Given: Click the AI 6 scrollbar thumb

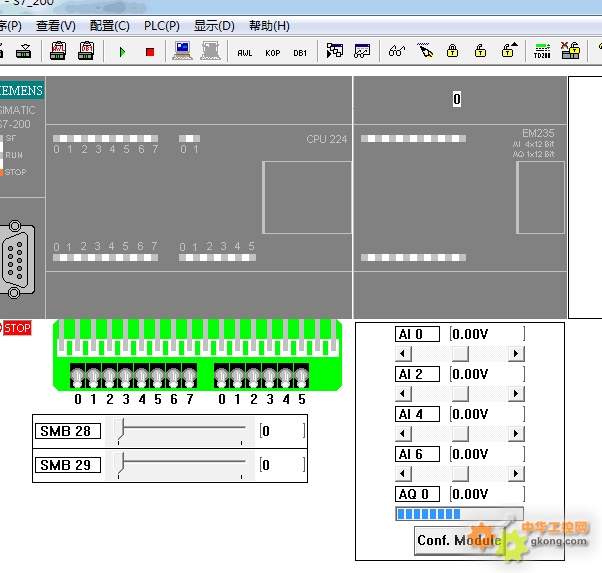Looking at the screenshot, I should click(460, 474).
